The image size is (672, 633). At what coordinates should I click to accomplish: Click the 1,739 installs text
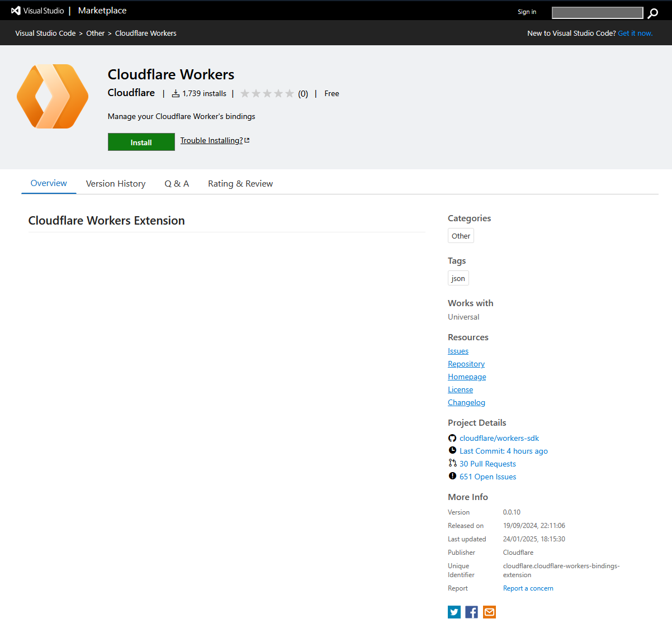coord(205,93)
